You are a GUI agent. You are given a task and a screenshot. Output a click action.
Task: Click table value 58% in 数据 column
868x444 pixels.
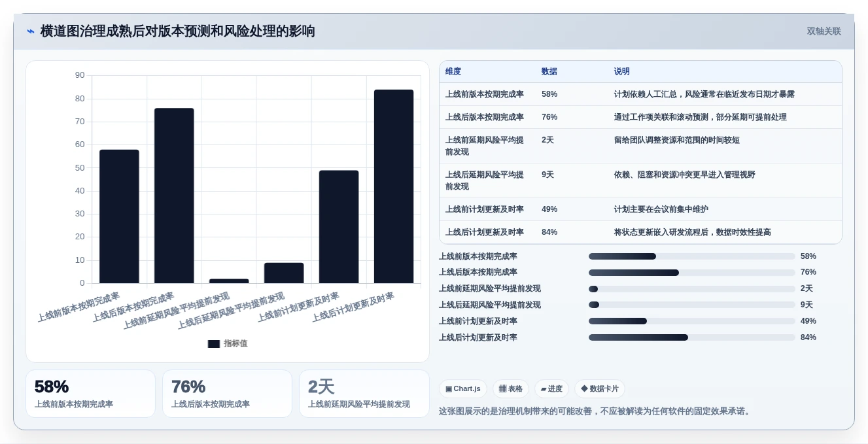pyautogui.click(x=549, y=94)
